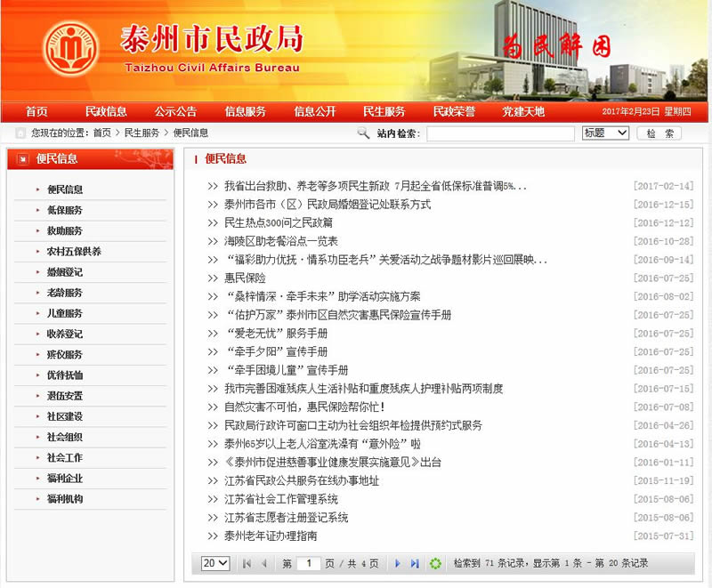The width and height of the screenshot is (712, 588).
Task: Select 低保服务 in the left sidebar
Action: pyautogui.click(x=65, y=210)
